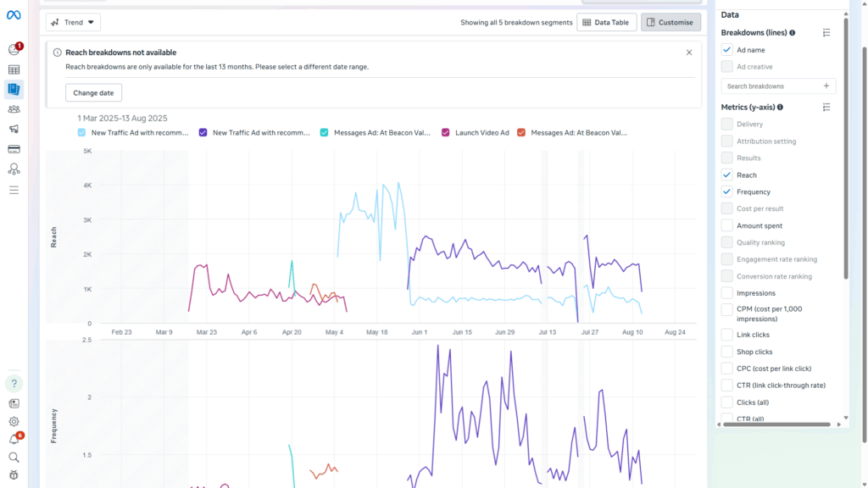Check the Delivery metric
The image size is (868, 488).
(726, 124)
